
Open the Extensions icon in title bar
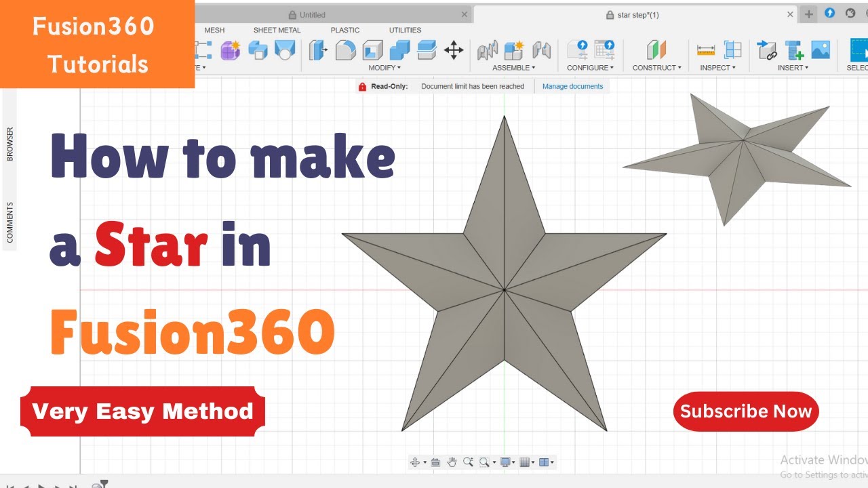coord(829,13)
